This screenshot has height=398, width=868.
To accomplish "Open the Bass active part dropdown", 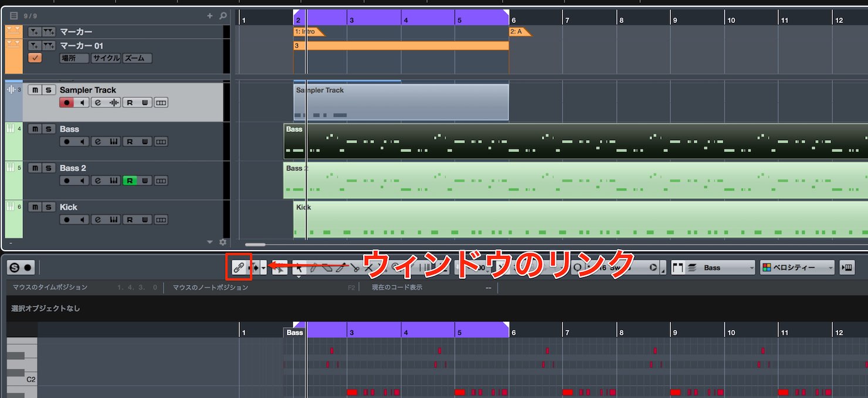I will point(727,268).
